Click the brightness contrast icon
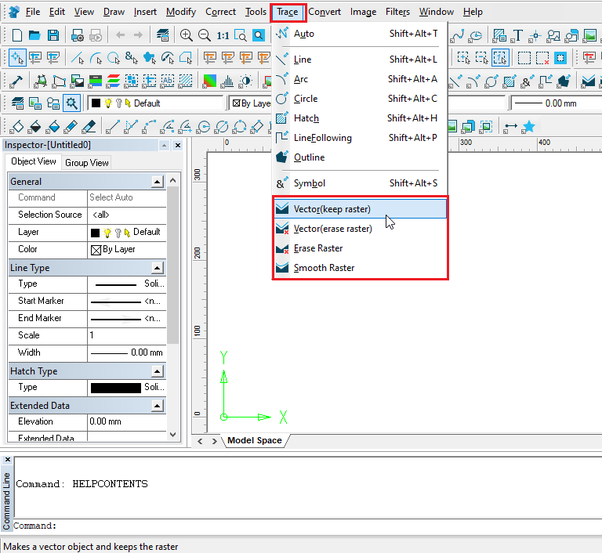Viewport: 602px width, 553px height. pyautogui.click(x=245, y=81)
